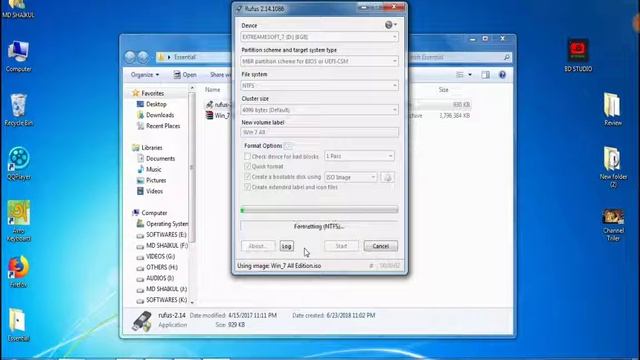Screen dimensions: 640x360
Task: Click the ISO image select disc icon
Action: tap(388, 177)
